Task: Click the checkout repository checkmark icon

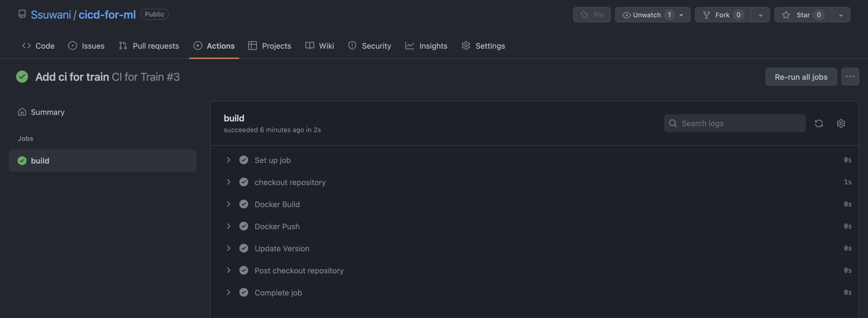Action: 244,182
